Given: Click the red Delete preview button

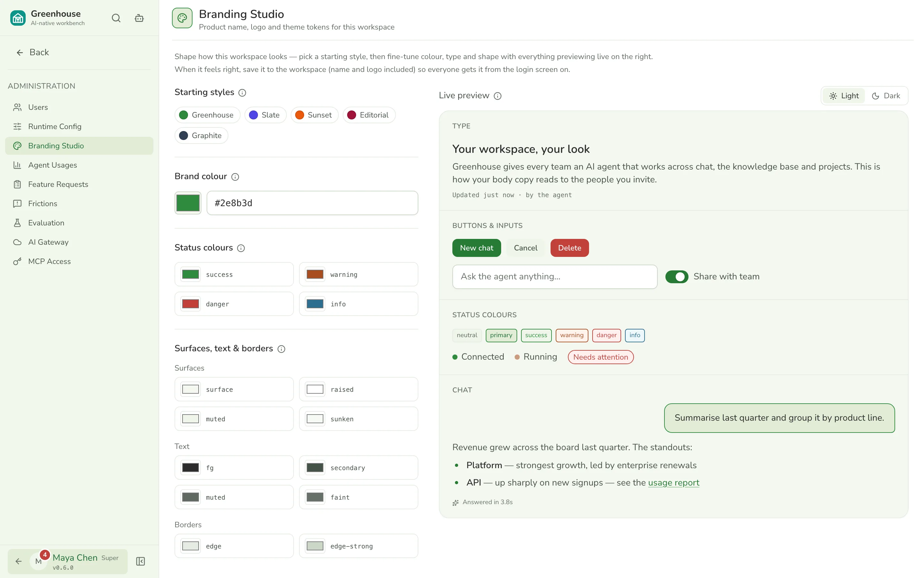Looking at the screenshot, I should pos(569,248).
